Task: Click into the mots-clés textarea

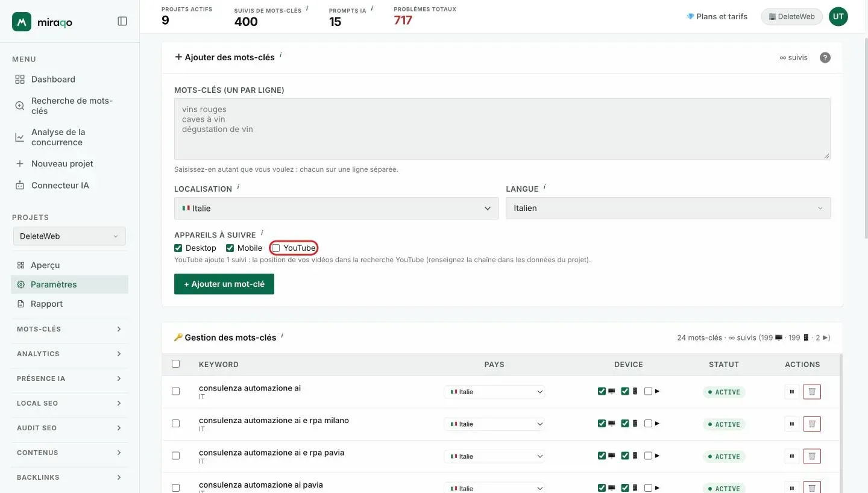Action: coord(502,129)
